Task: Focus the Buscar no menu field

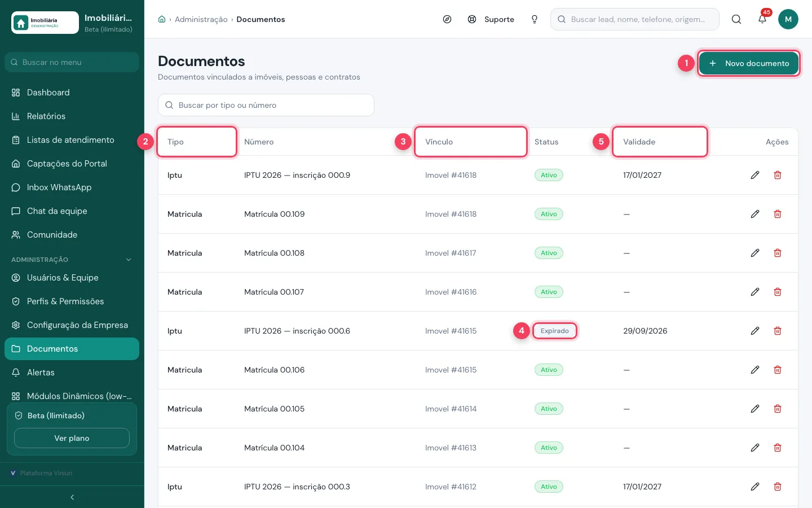Action: pos(72,62)
